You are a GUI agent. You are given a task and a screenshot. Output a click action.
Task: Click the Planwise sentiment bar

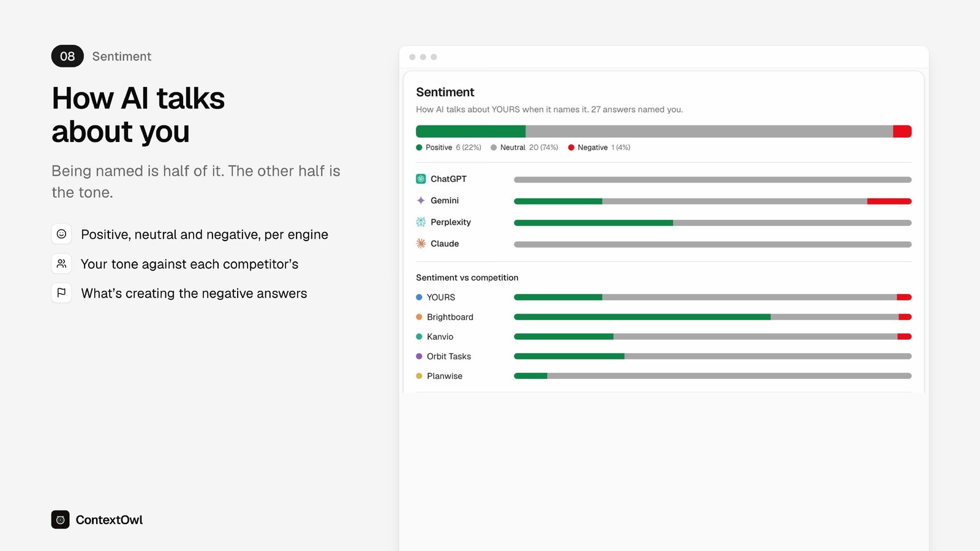(712, 376)
